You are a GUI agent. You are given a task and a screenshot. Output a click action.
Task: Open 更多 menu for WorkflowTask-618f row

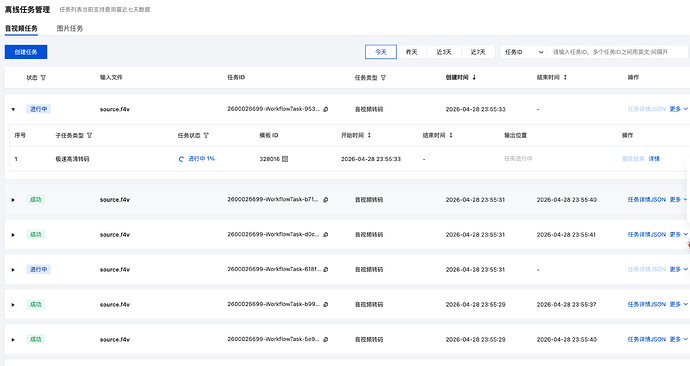coord(678,269)
